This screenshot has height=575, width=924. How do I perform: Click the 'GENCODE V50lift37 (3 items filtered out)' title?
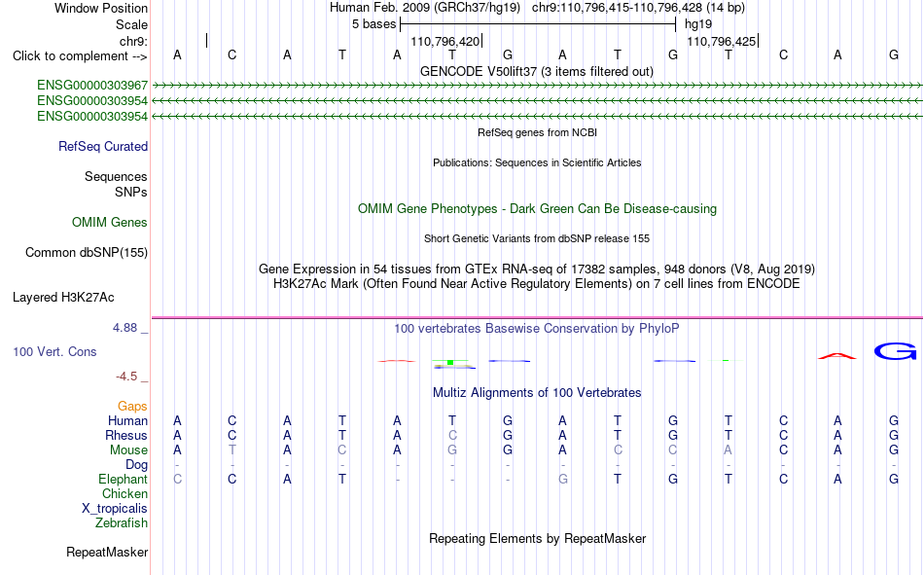click(537, 71)
